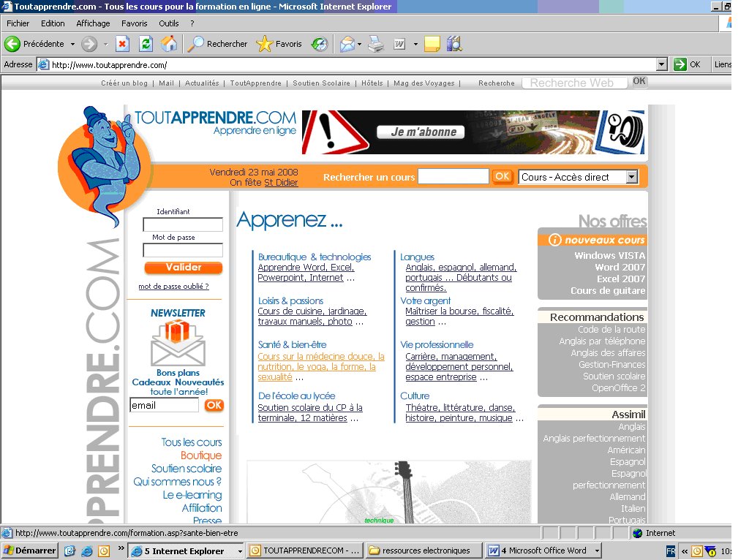Open the Favoris menu

[x=135, y=23]
